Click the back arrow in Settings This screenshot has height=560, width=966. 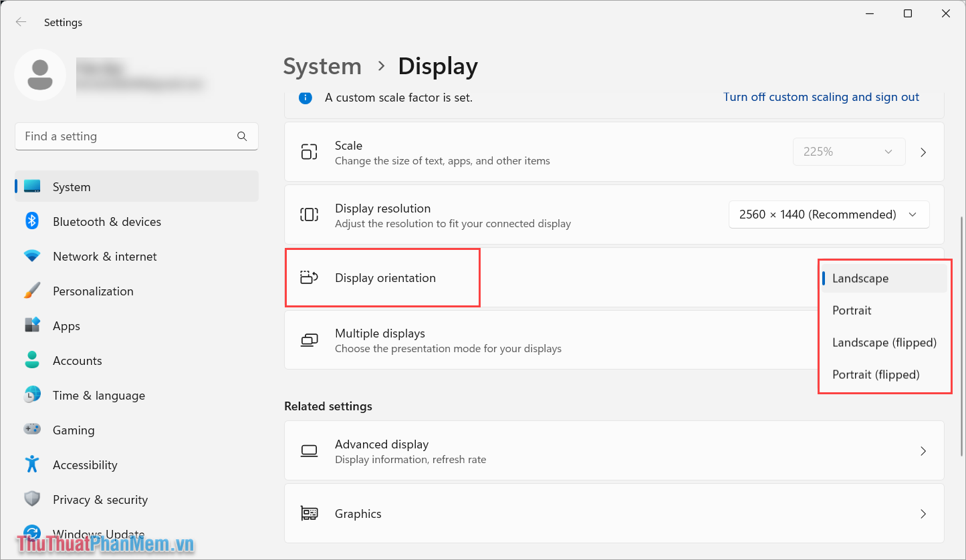[x=21, y=21]
